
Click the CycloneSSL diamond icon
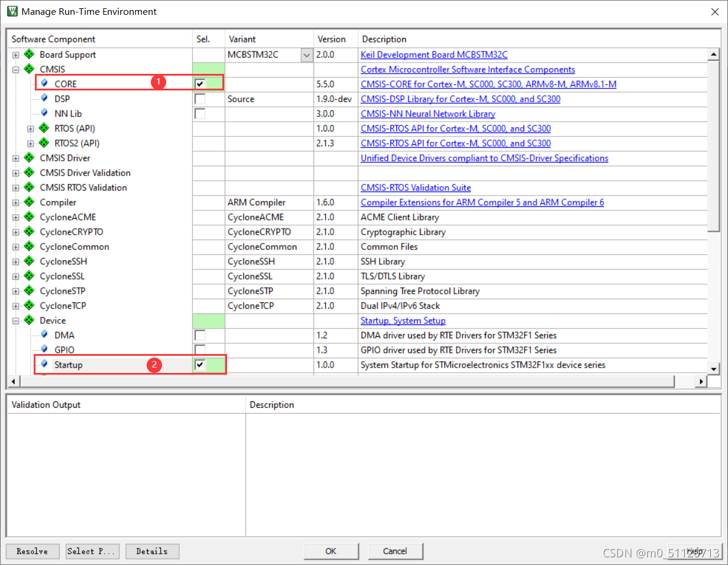[29, 276]
